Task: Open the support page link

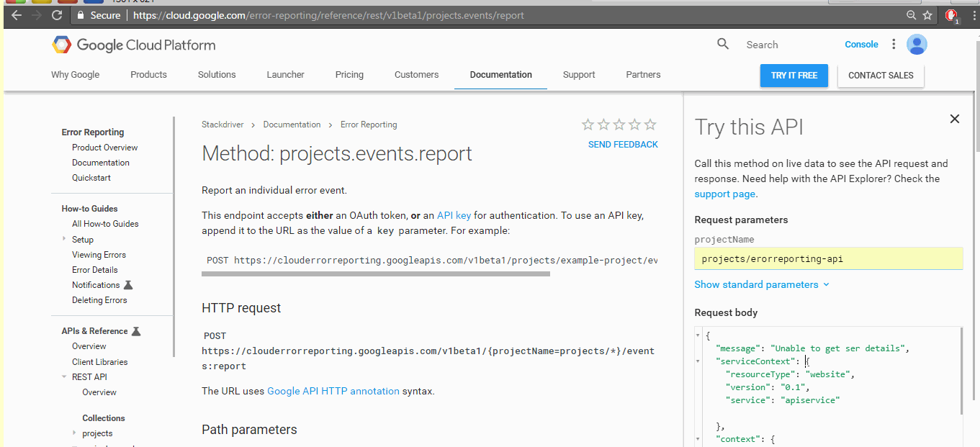Action: click(x=724, y=194)
